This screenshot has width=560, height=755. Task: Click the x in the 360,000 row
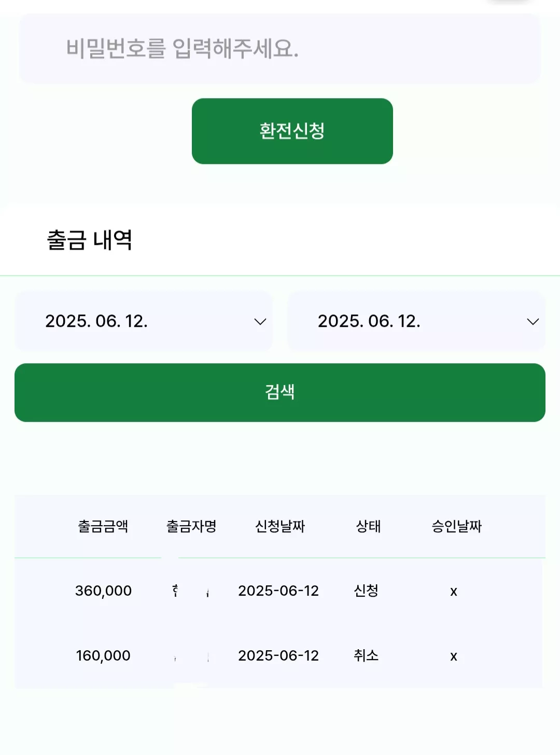(x=454, y=592)
